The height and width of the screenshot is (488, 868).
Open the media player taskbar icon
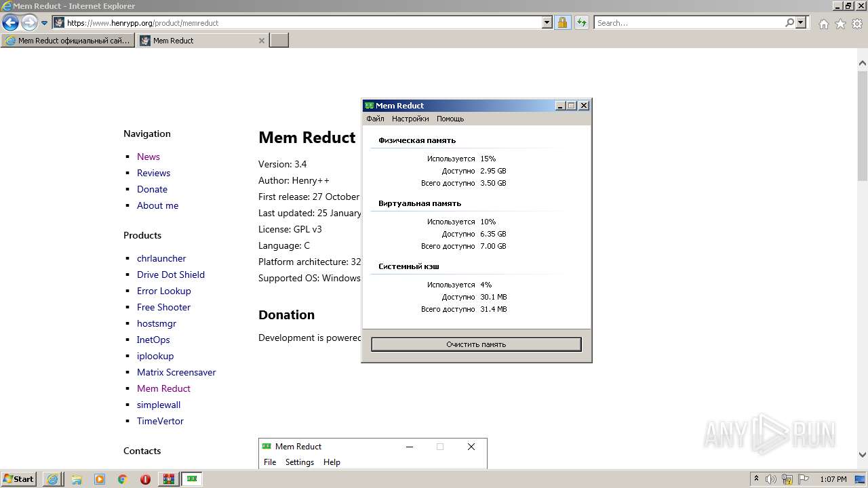tap(100, 479)
